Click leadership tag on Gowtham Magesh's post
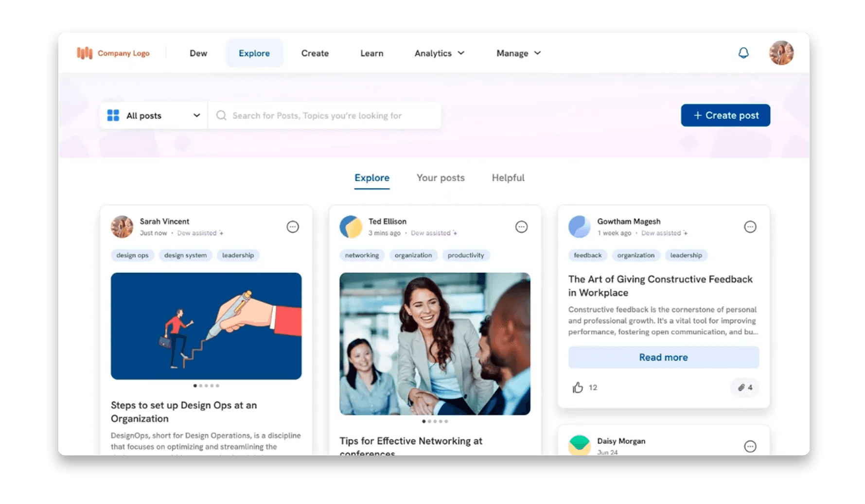 (686, 255)
